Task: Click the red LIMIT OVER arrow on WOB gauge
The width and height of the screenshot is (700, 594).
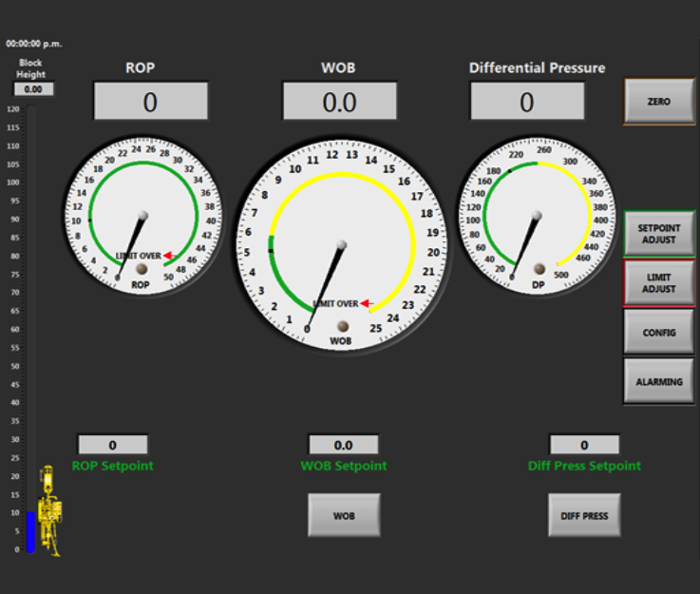Action: pyautogui.click(x=365, y=304)
